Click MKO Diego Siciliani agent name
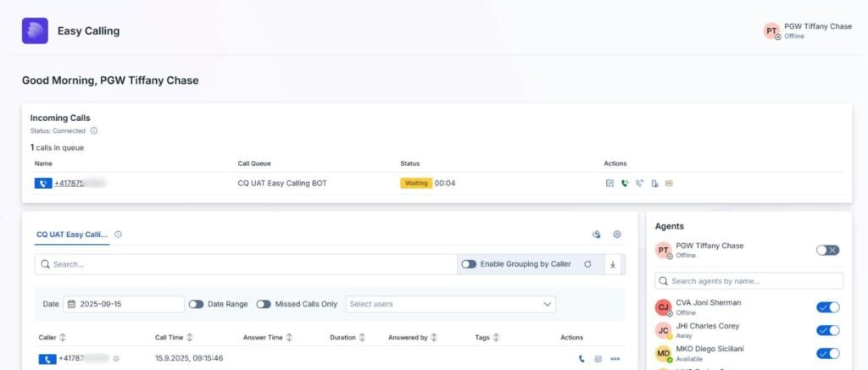 pyautogui.click(x=709, y=349)
